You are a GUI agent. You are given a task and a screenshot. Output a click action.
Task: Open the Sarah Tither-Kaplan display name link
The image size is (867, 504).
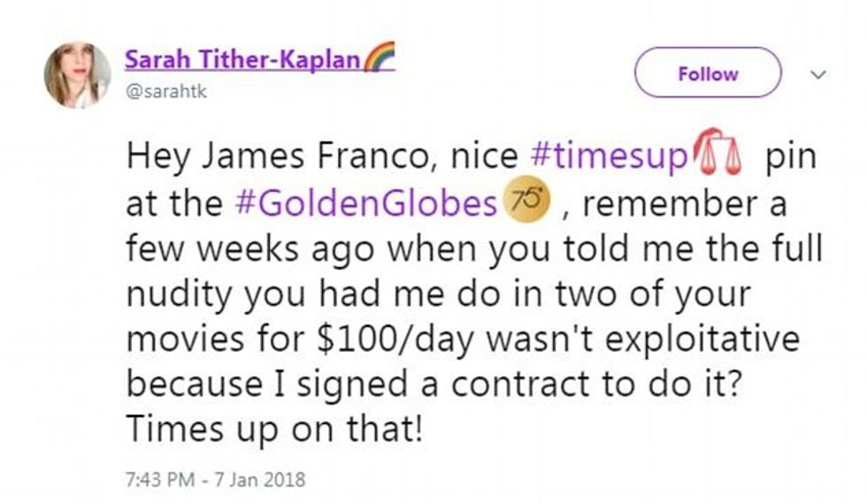click(x=242, y=59)
